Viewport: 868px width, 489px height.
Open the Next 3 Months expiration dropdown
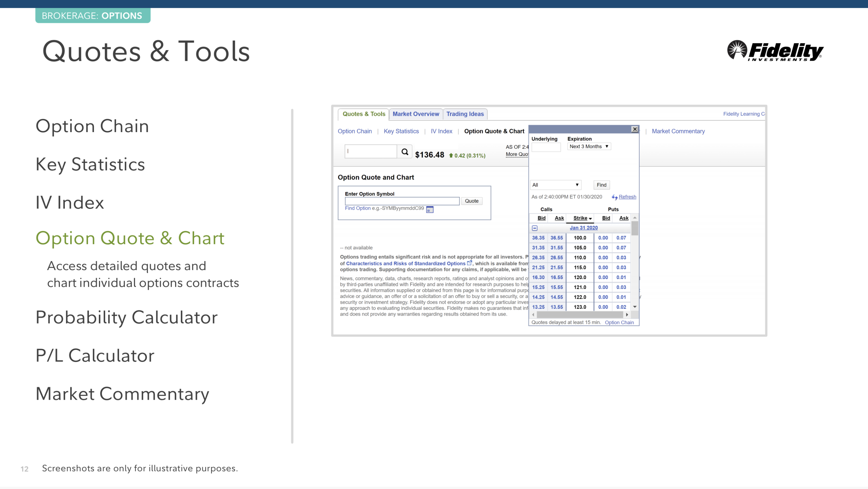tap(589, 146)
